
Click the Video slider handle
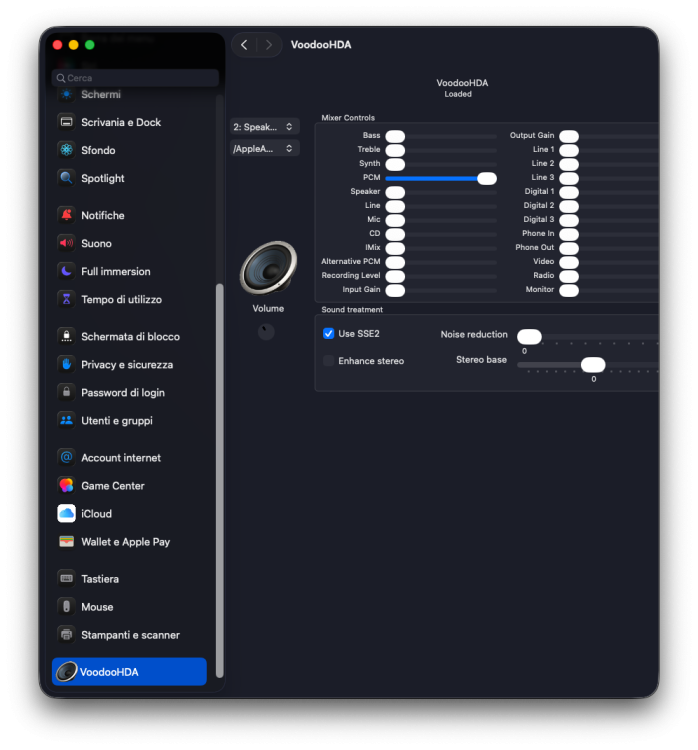click(569, 263)
